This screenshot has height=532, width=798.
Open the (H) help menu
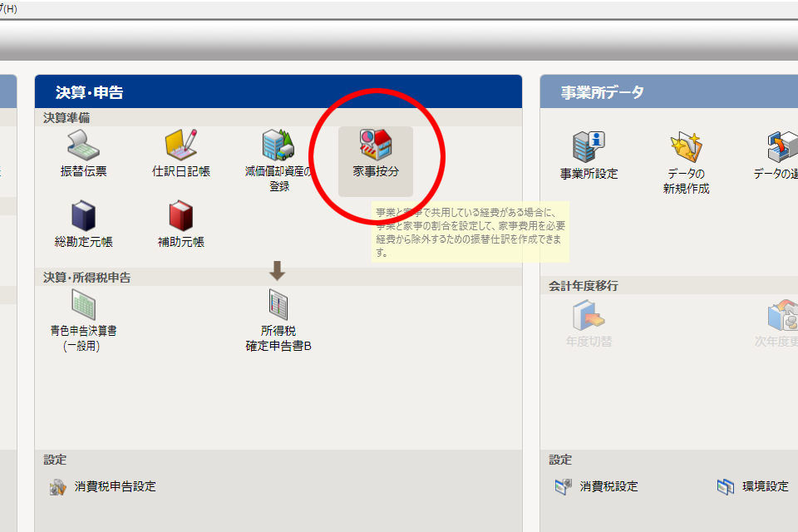coord(8,8)
